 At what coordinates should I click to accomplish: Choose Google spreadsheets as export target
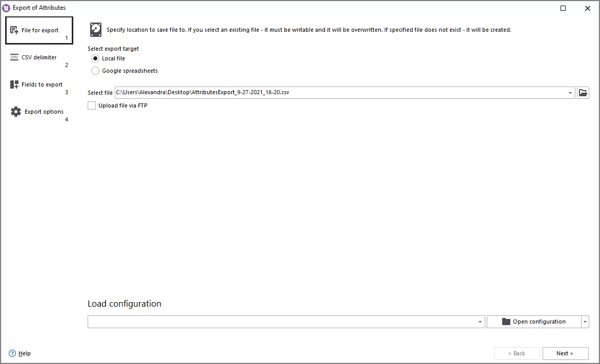[95, 71]
